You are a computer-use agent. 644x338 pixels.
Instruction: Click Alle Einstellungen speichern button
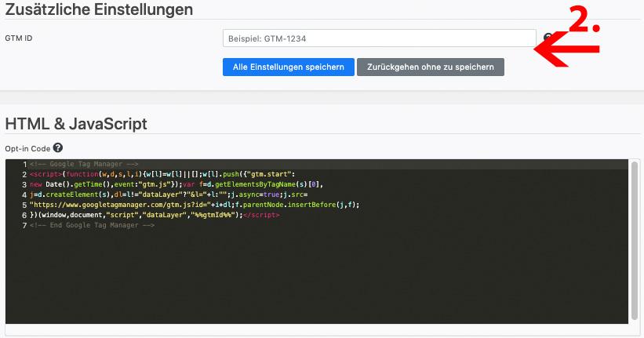point(289,67)
